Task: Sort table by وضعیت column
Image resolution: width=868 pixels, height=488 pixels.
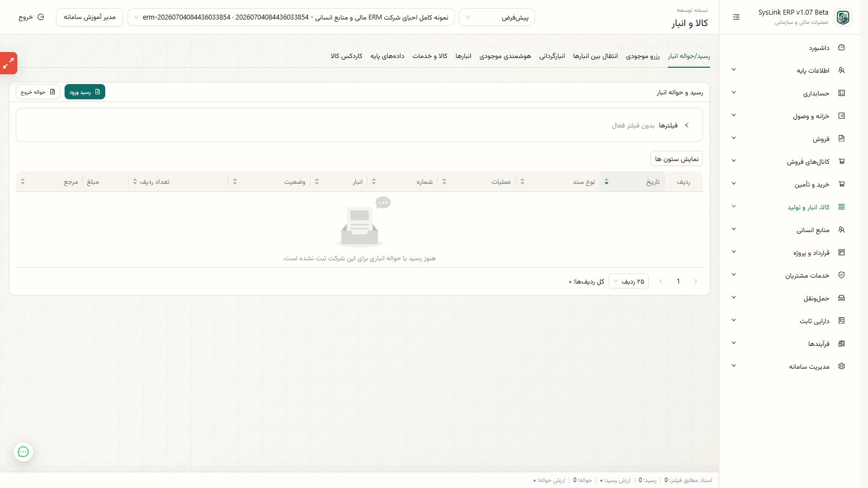Action: tap(269, 182)
